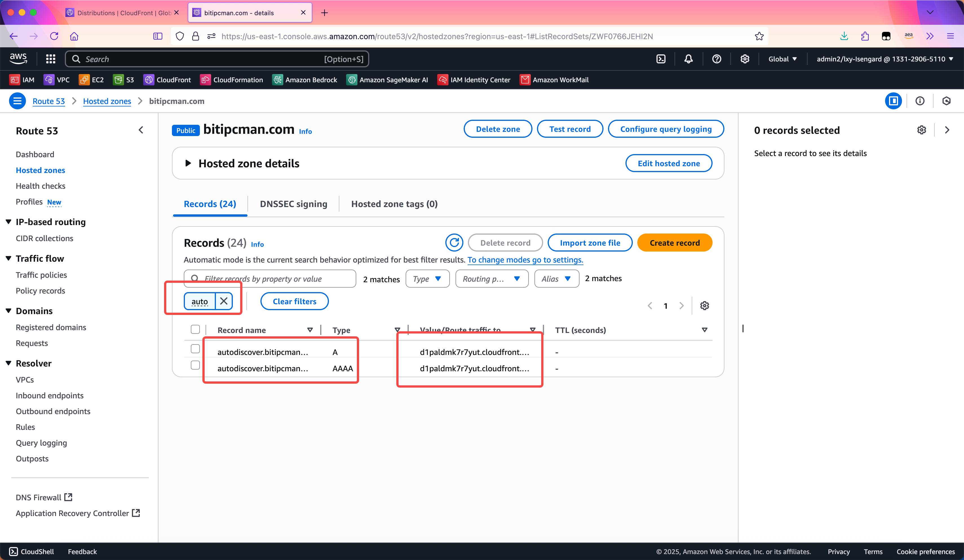
Task: Open S3 from the favorites bar
Action: (x=123, y=80)
